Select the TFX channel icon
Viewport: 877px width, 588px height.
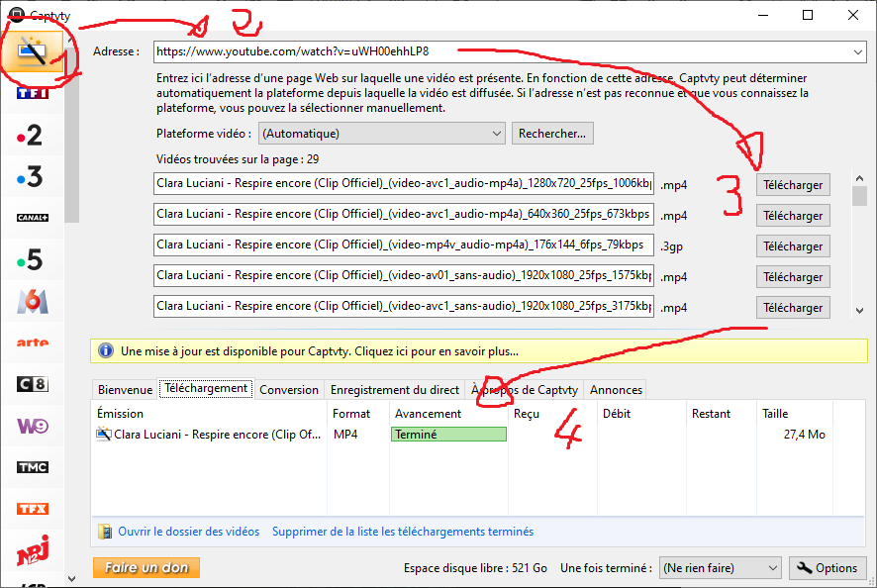33,509
